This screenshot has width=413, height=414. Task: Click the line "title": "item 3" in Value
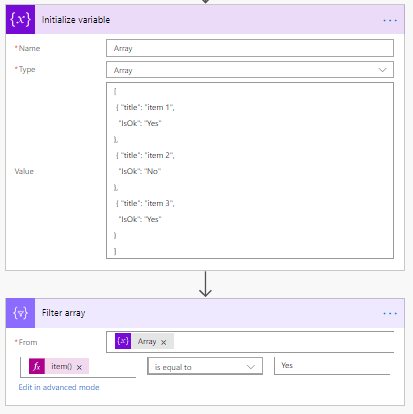click(145, 203)
